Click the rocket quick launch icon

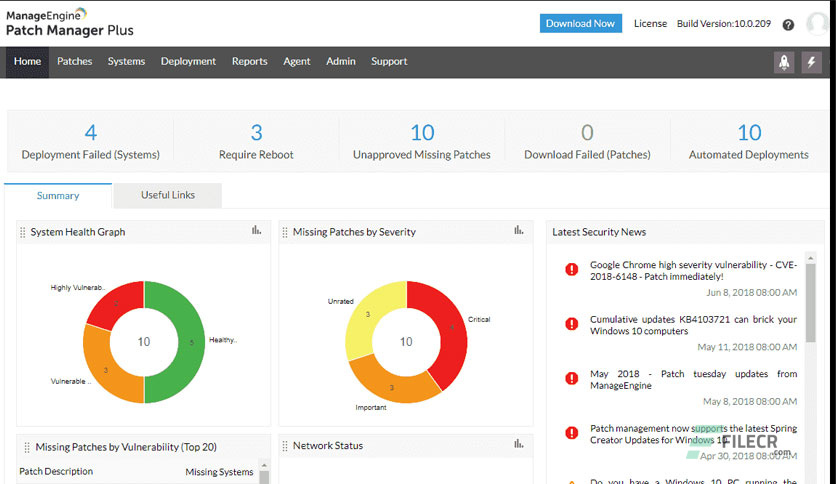784,62
